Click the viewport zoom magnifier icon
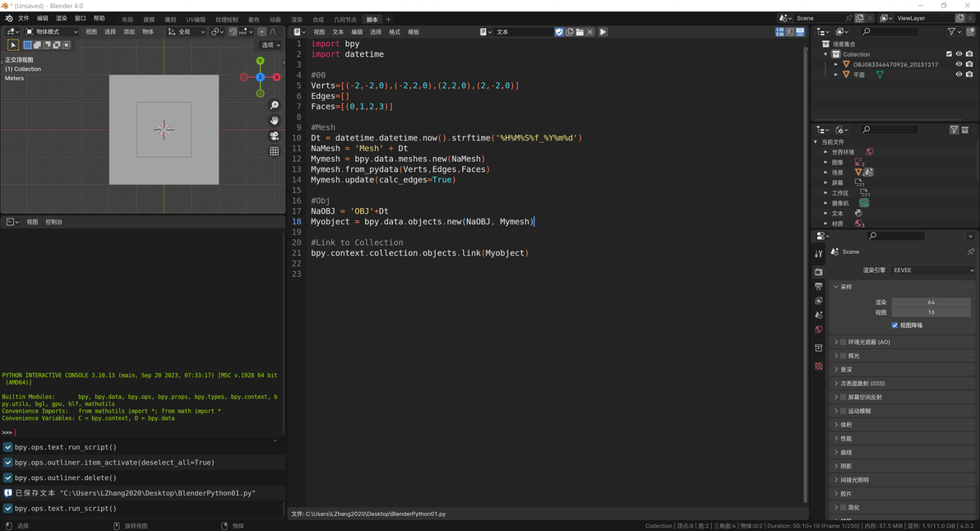 coord(275,105)
